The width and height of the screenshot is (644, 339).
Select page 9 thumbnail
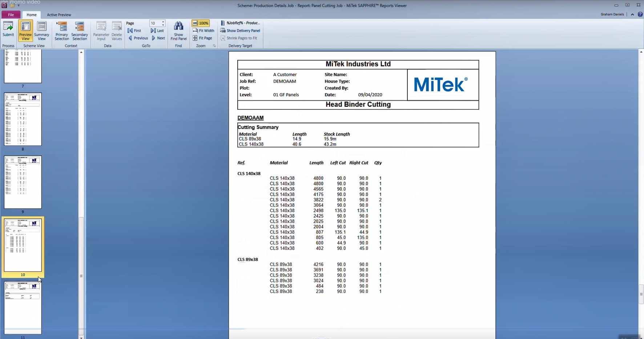[x=23, y=182]
